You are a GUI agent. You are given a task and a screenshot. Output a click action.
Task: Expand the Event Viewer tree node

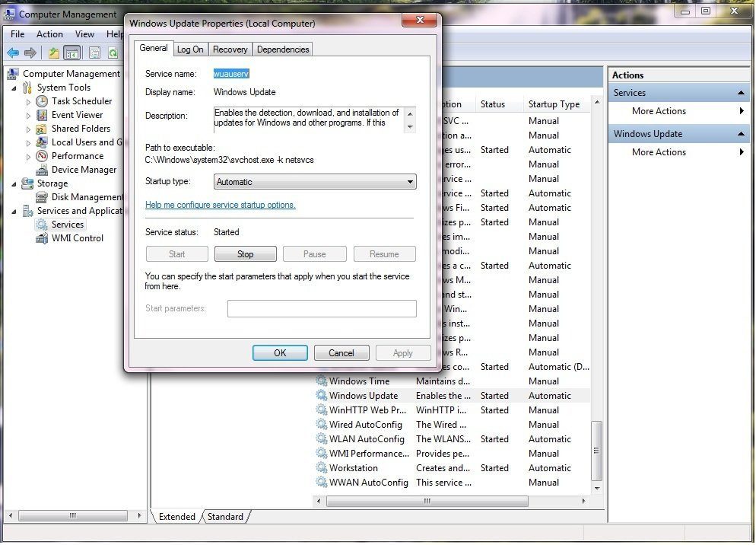[x=28, y=116]
